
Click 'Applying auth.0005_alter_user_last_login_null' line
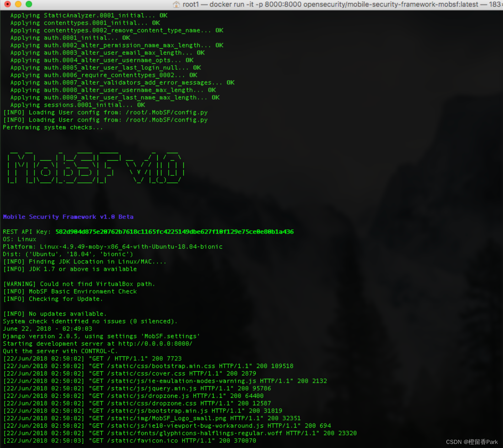click(x=106, y=68)
